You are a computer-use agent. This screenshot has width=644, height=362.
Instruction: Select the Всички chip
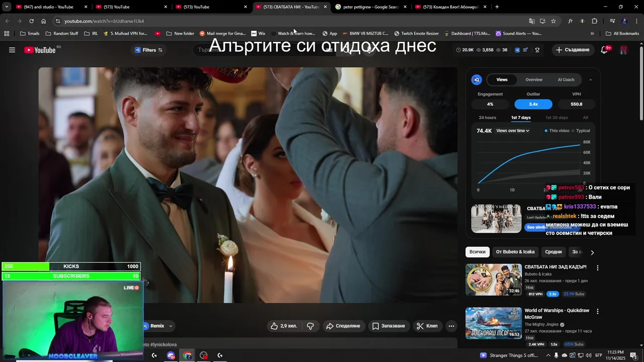coord(477,252)
